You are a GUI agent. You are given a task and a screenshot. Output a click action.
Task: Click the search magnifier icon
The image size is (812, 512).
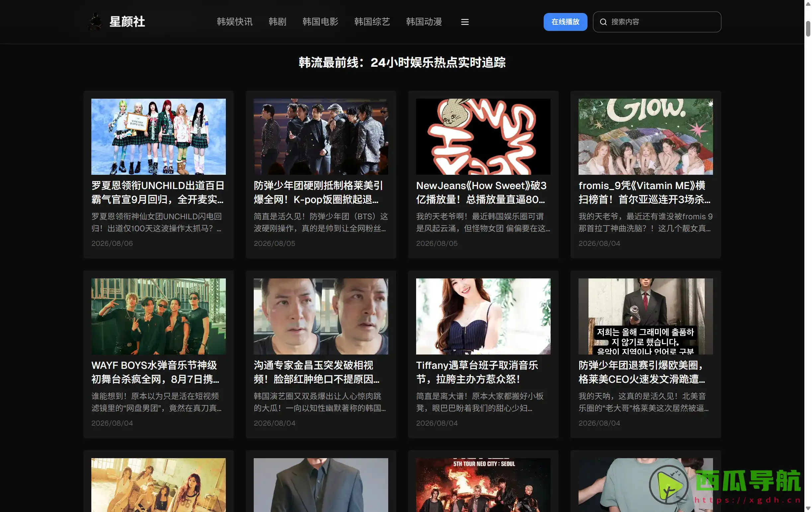[603, 22]
